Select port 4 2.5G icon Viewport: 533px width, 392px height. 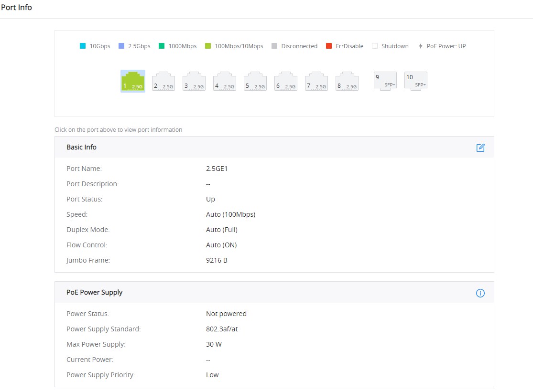pos(225,81)
